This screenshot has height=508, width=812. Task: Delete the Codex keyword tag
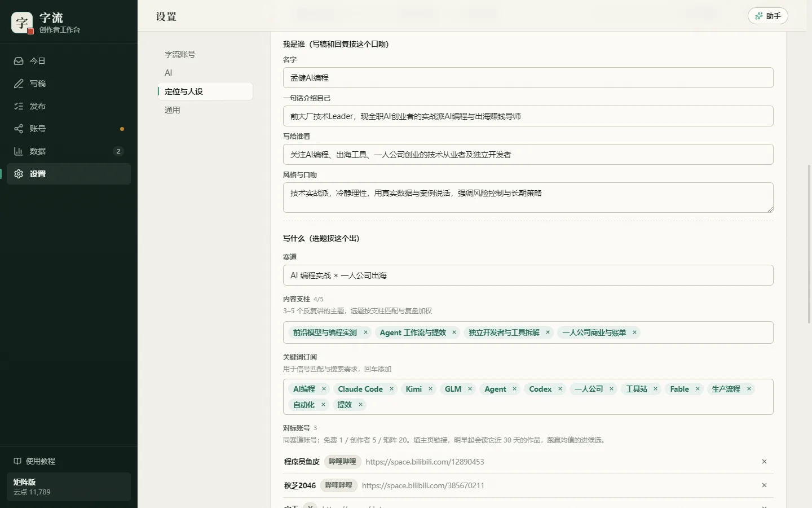[x=560, y=389]
